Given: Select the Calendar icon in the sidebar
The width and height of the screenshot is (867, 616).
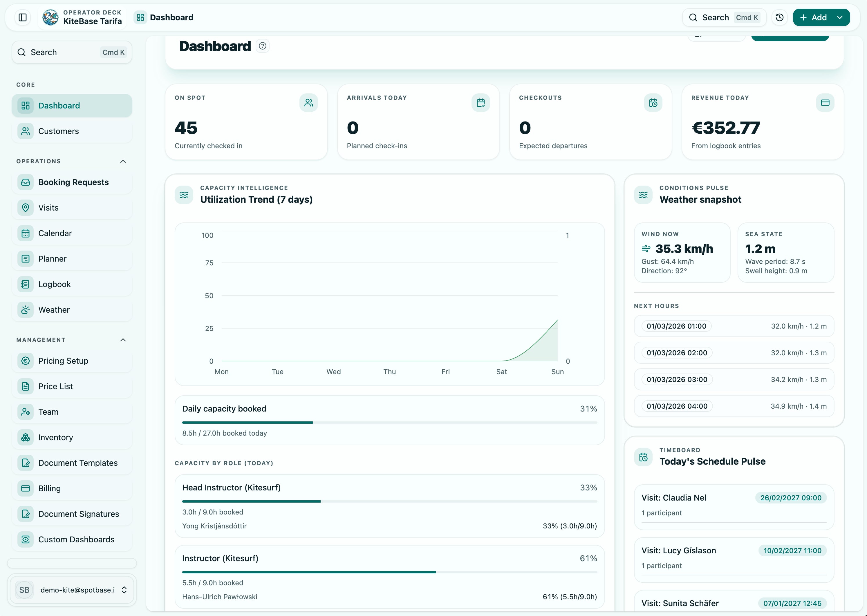Looking at the screenshot, I should point(25,233).
